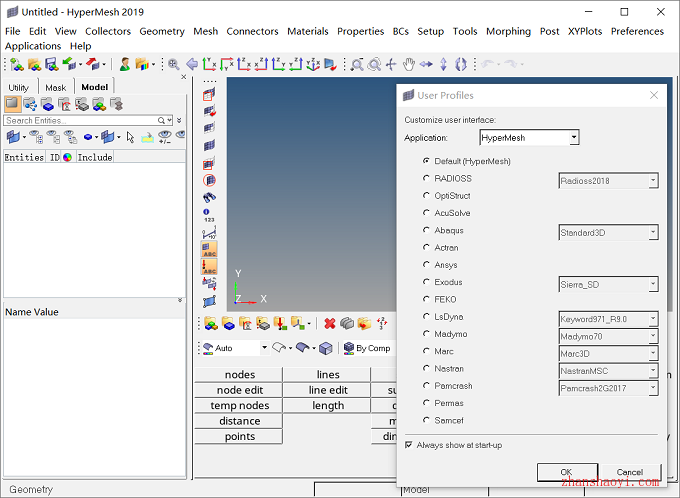Select the LsDyna profile radio button
Screen dimensions: 680x498
coord(426,317)
